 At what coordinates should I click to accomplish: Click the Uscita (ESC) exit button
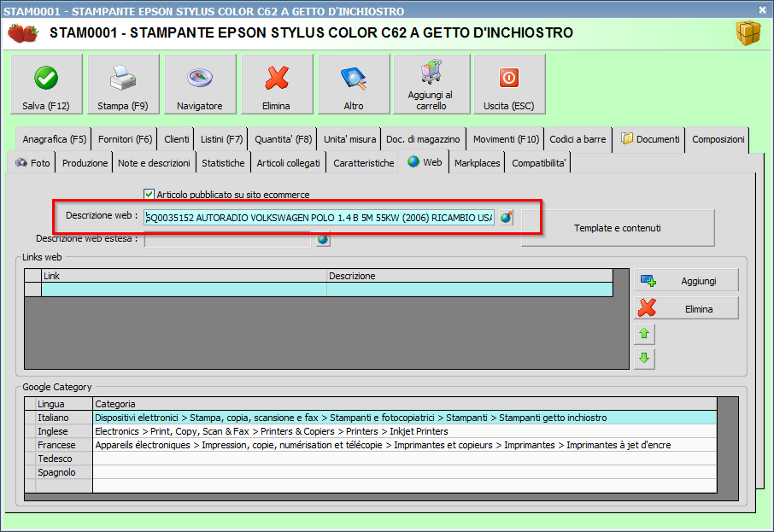[509, 85]
